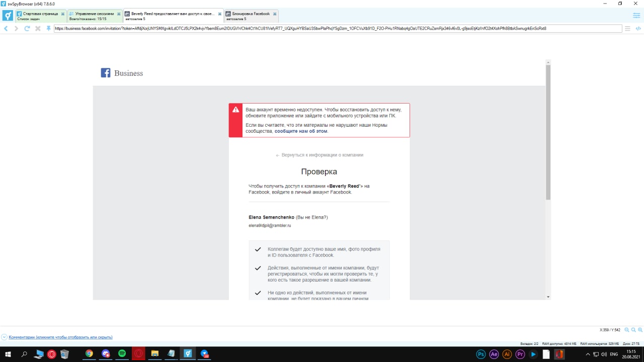Launch Photoshop from the taskbar tray
The height and width of the screenshot is (362, 644).
pyautogui.click(x=481, y=354)
